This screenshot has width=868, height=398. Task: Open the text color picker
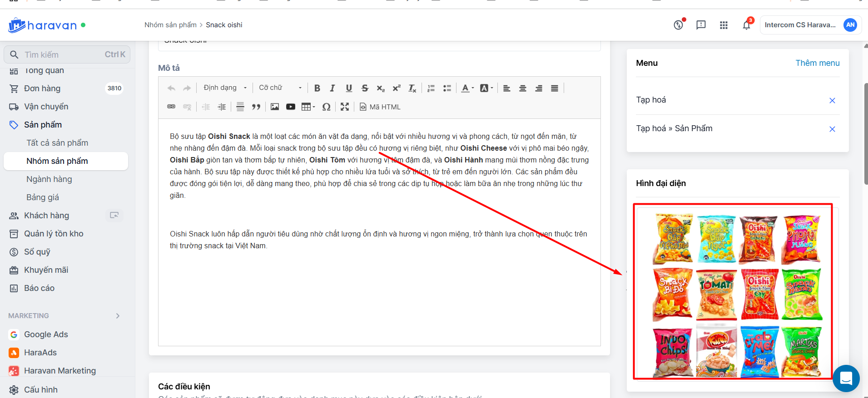tap(467, 88)
